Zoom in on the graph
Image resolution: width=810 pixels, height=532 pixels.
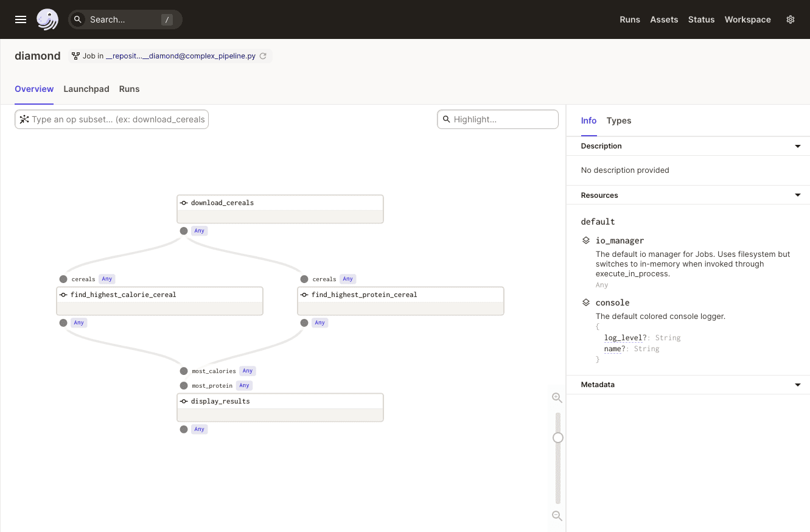557,397
